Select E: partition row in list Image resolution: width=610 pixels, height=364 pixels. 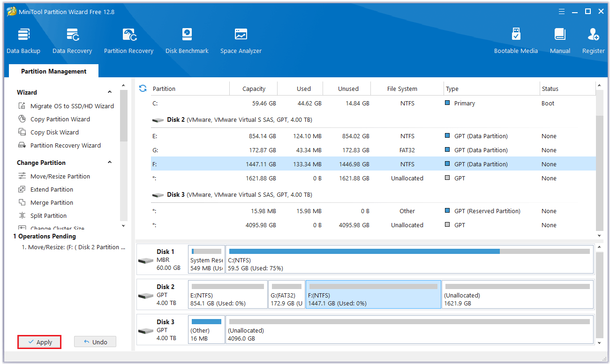(x=373, y=136)
